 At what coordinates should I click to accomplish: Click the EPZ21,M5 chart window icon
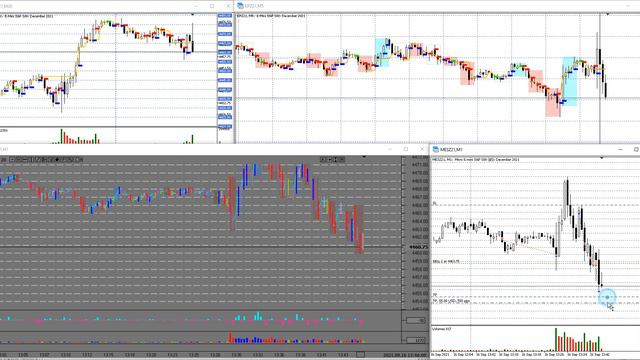(x=240, y=6)
